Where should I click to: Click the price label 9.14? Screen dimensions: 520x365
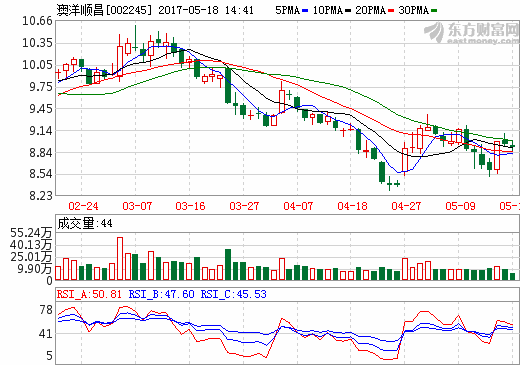click(41, 131)
